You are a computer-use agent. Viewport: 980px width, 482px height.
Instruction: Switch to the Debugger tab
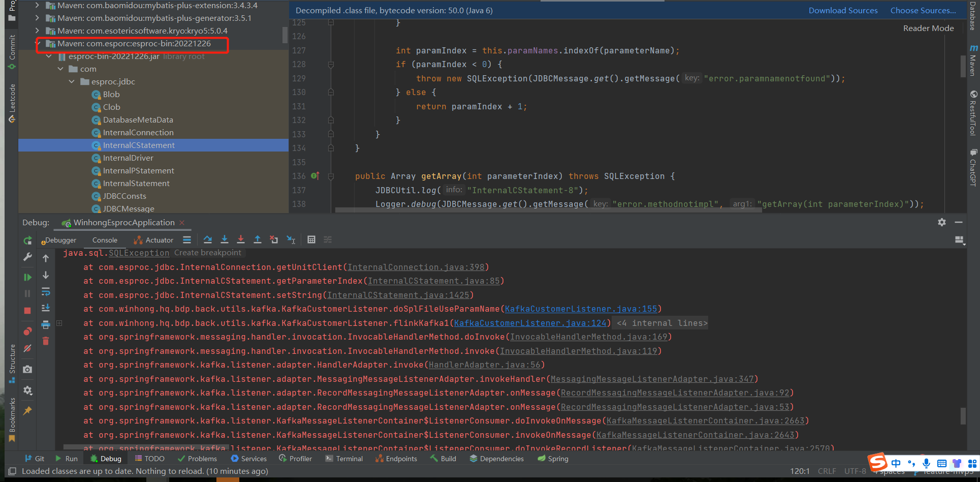tap(60, 240)
